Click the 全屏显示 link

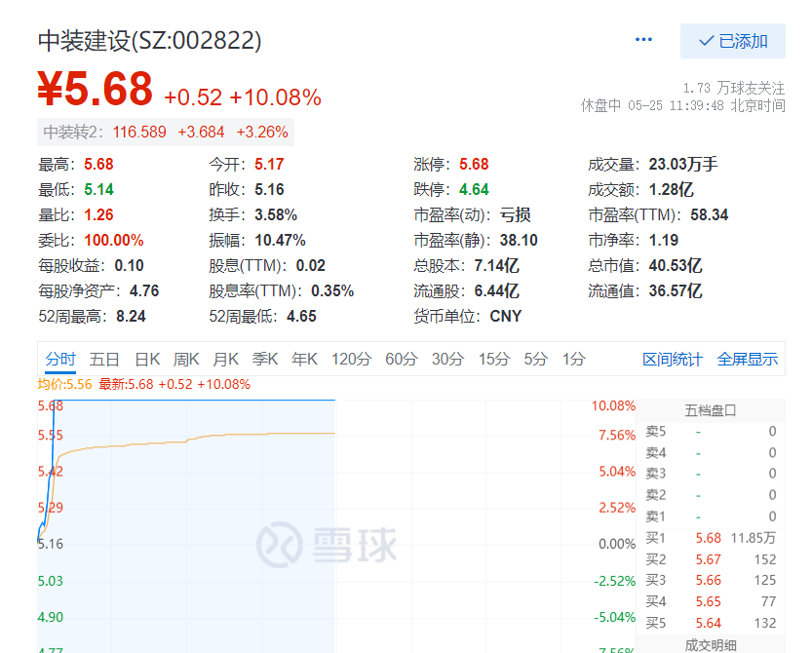748,359
